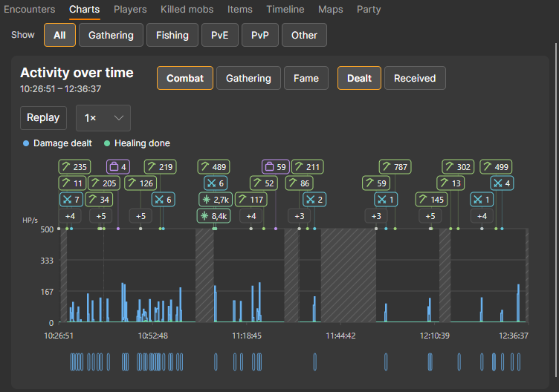Screen dimensions: 559x392
Task: Click the gathering 59 badge
Action: pyautogui.click(x=376, y=183)
